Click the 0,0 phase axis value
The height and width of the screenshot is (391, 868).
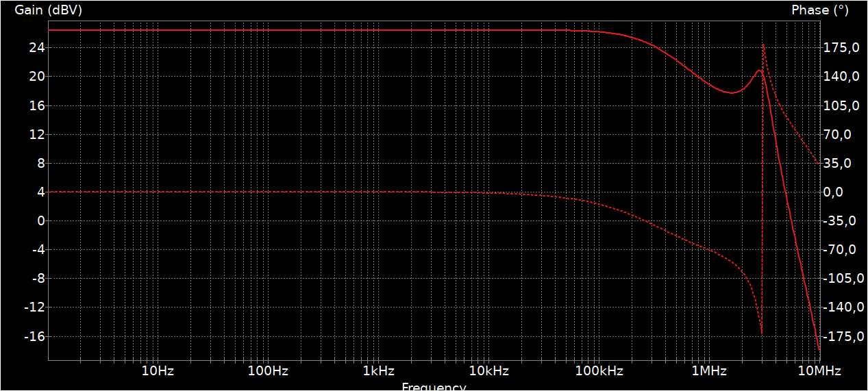(x=834, y=192)
